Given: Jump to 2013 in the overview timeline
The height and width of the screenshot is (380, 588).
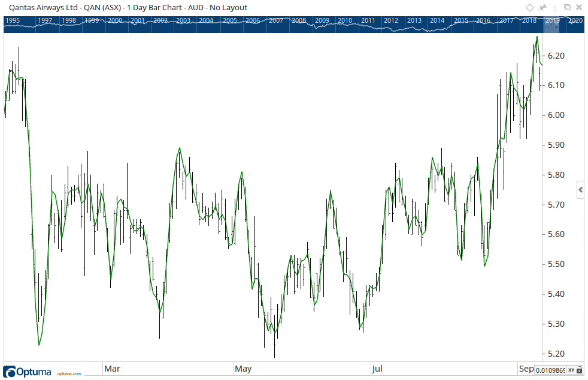Looking at the screenshot, I should tap(414, 20).
